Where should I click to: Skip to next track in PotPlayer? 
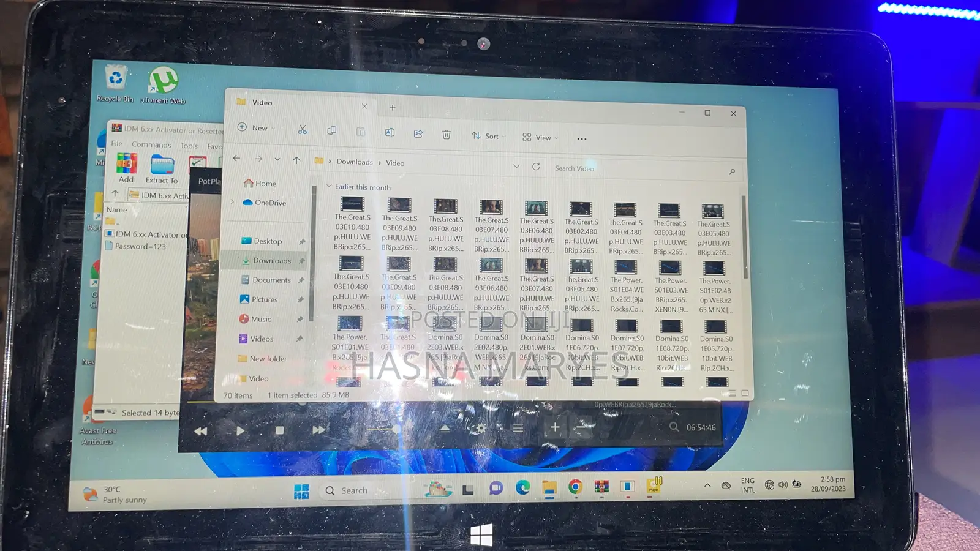[x=318, y=430]
